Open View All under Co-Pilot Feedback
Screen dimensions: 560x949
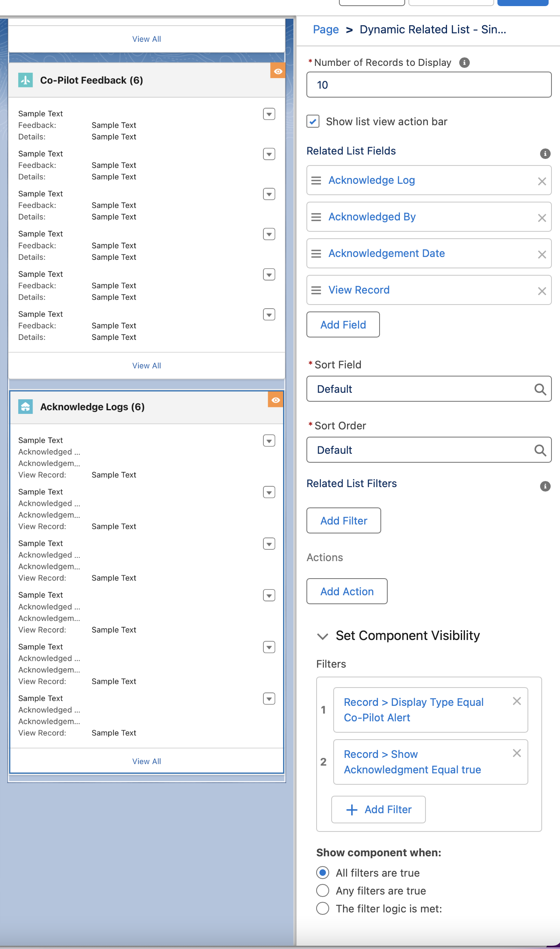[147, 366]
